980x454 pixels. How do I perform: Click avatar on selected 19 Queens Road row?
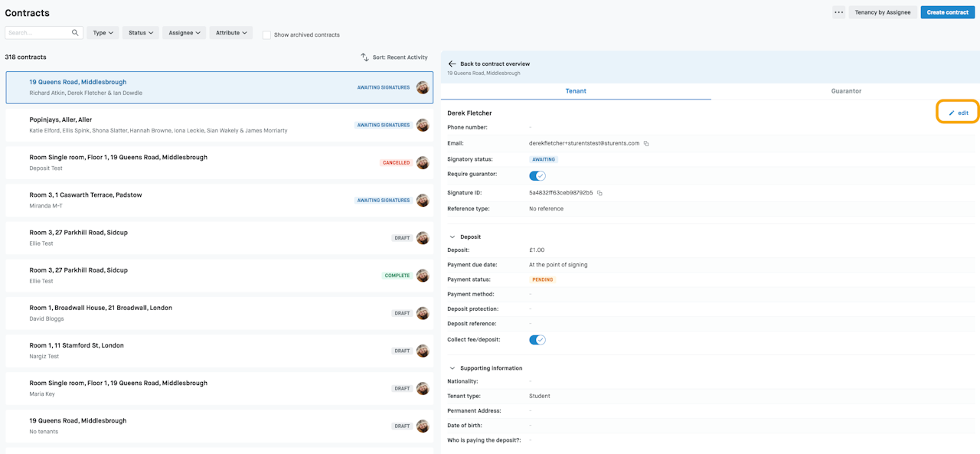coord(423,87)
